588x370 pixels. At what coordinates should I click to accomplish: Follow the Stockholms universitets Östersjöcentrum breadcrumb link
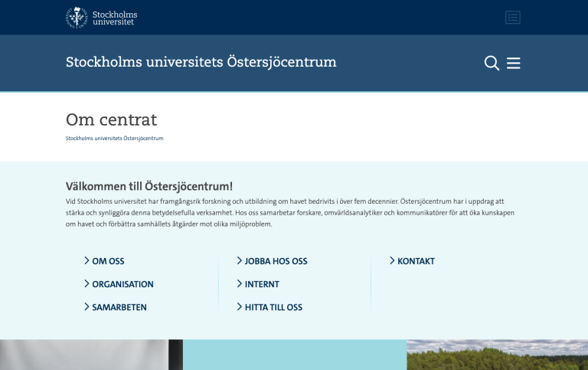(114, 138)
